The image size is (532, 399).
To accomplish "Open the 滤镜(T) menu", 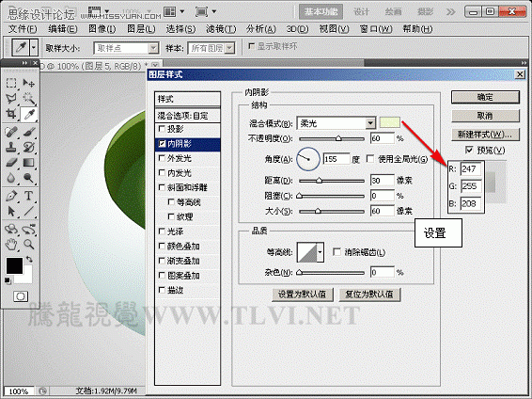I will coord(221,29).
